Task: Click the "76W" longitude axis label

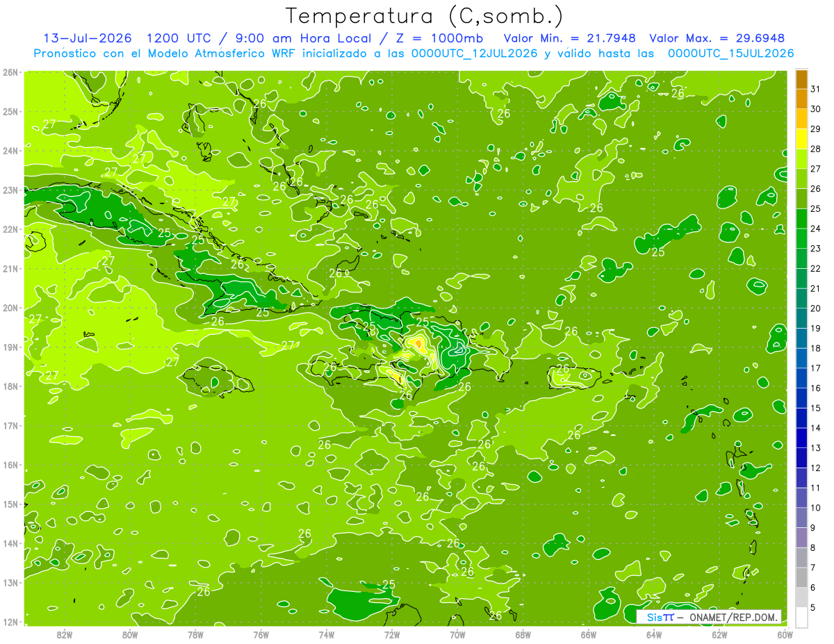Action: (x=261, y=634)
